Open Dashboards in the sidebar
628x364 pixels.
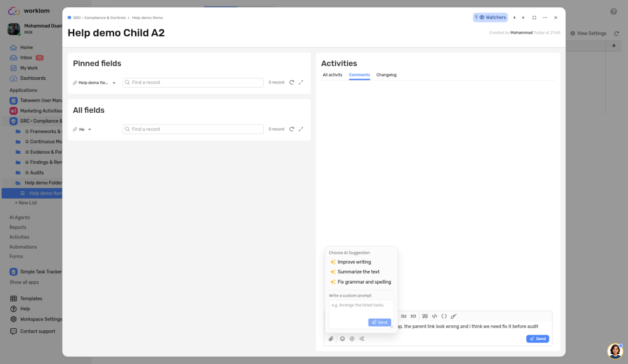pyautogui.click(x=33, y=78)
